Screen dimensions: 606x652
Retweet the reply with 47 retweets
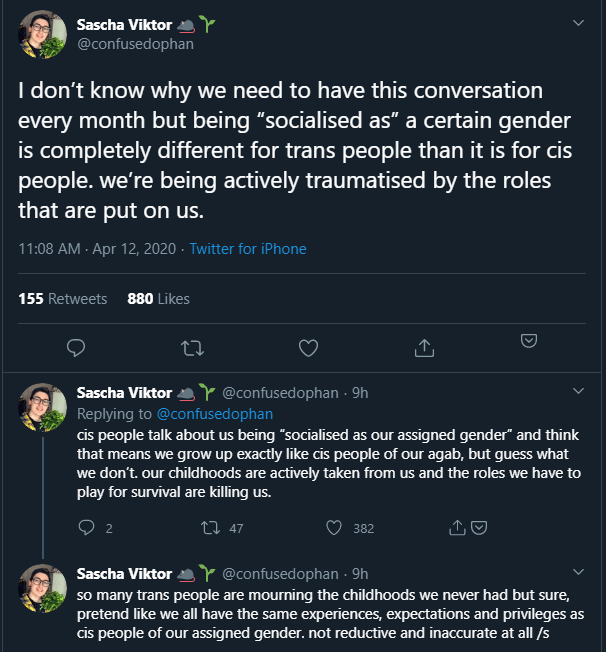point(211,527)
